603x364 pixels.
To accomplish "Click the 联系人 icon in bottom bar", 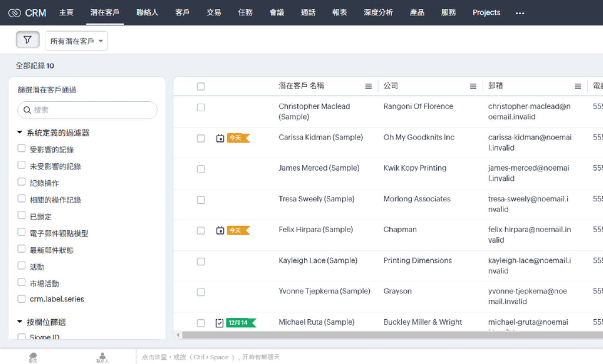I will pyautogui.click(x=102, y=356).
